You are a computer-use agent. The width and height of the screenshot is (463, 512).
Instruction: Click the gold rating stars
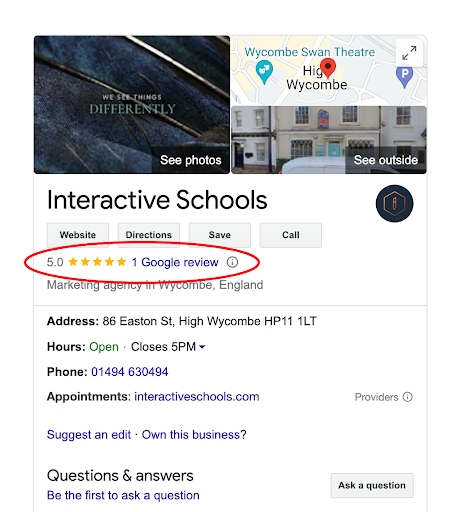pos(97,262)
